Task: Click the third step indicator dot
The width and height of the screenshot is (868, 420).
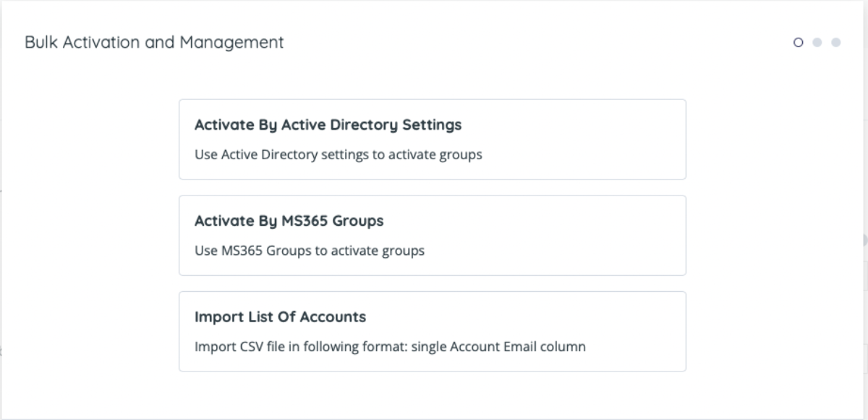Action: click(x=836, y=43)
